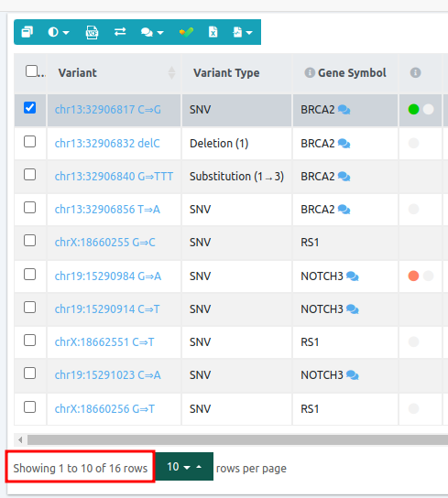This screenshot has width=448, height=498.
Task: Click the comments icon next to NOTCH3 chr19:15290984
Action: 353,276
